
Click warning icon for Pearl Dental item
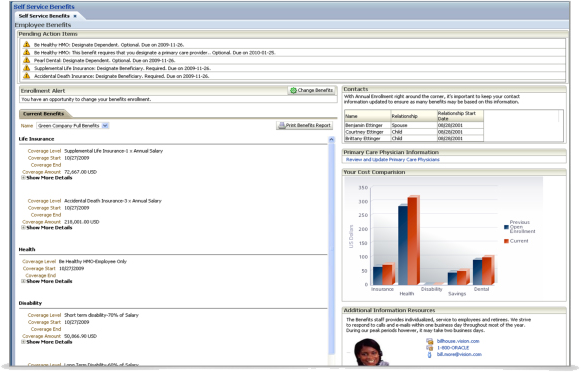26,60
